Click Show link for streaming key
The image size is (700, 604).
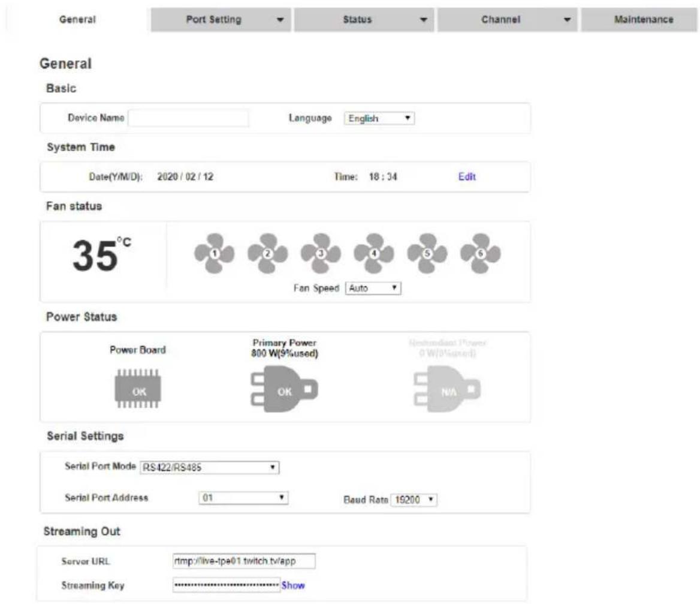(293, 585)
